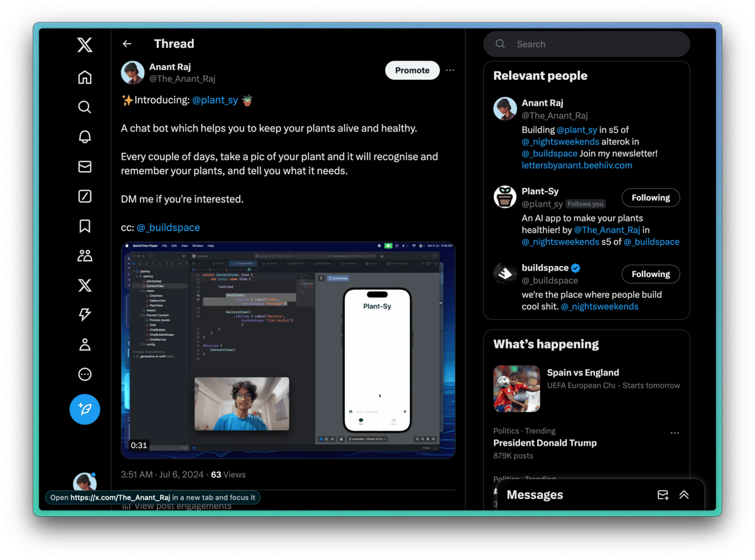Open Plant-Sy avatar in Relevant people
This screenshot has width=755, height=560.
(505, 197)
